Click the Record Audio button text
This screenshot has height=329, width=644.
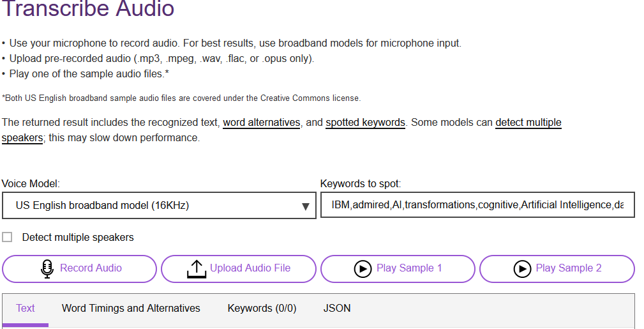pos(91,268)
